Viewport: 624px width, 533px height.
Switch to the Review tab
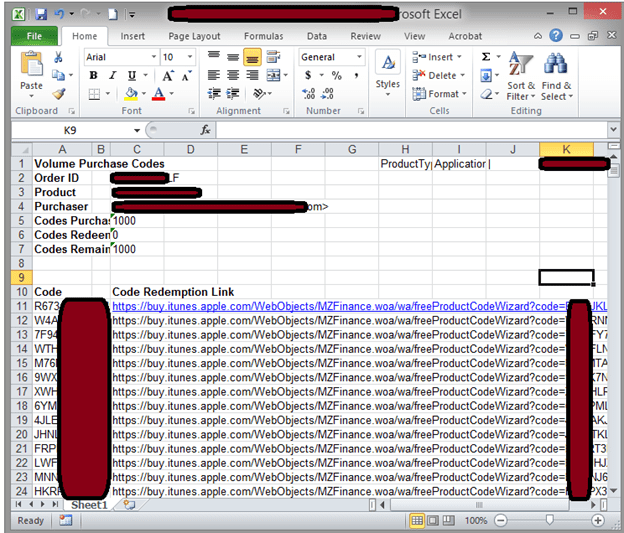[x=365, y=36]
